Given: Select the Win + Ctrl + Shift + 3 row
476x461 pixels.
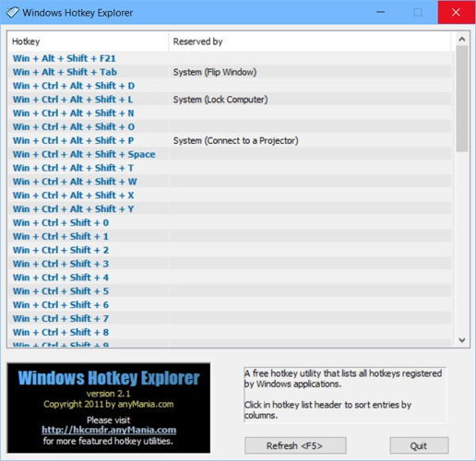Looking at the screenshot, I should coord(229,264).
